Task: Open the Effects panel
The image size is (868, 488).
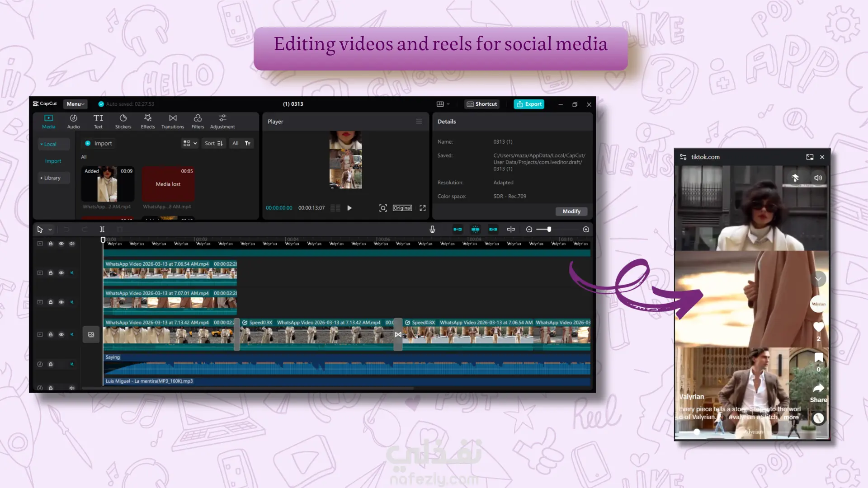Action: tap(148, 121)
